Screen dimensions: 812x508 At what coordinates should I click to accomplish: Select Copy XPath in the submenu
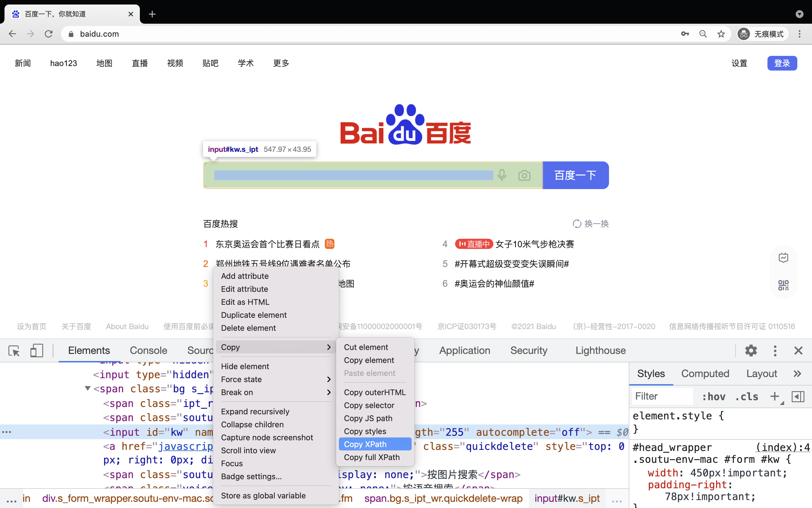click(x=375, y=444)
